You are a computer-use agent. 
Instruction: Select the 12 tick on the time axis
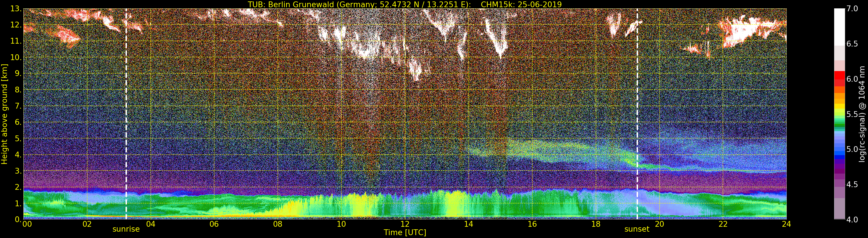pos(405,224)
